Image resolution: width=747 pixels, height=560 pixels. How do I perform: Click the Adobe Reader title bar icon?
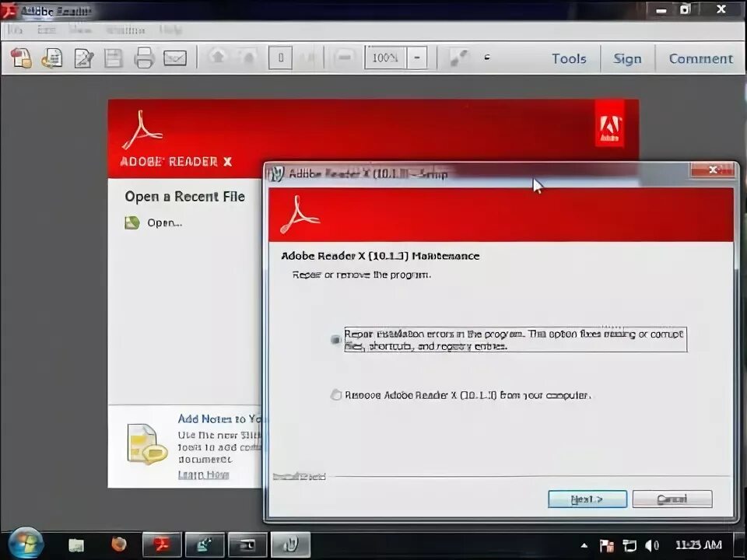point(9,10)
